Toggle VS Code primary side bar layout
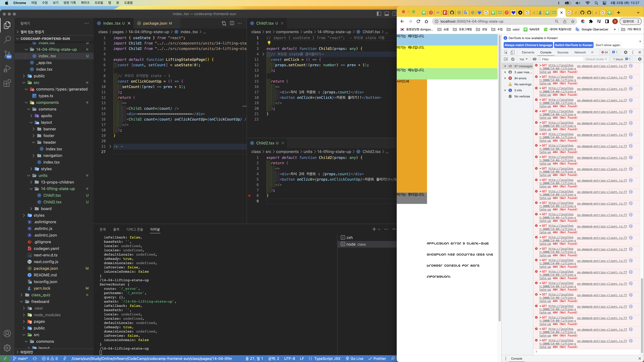The height and width of the screenshot is (362, 644). click(x=379, y=14)
